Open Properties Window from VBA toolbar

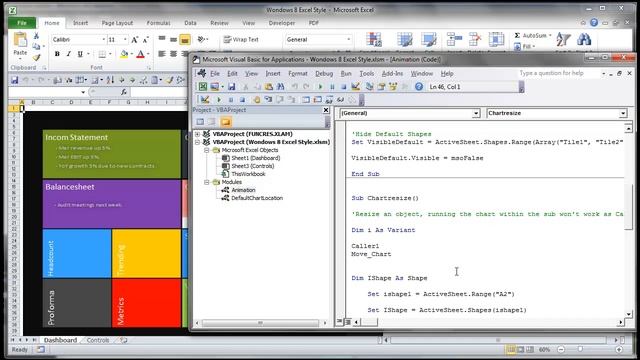click(381, 87)
